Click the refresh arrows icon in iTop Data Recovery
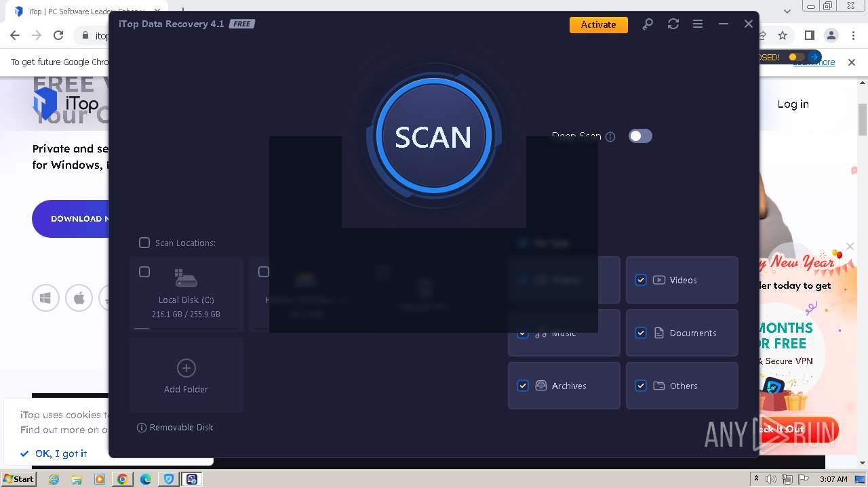Viewport: 868px width, 488px height. pos(673,24)
